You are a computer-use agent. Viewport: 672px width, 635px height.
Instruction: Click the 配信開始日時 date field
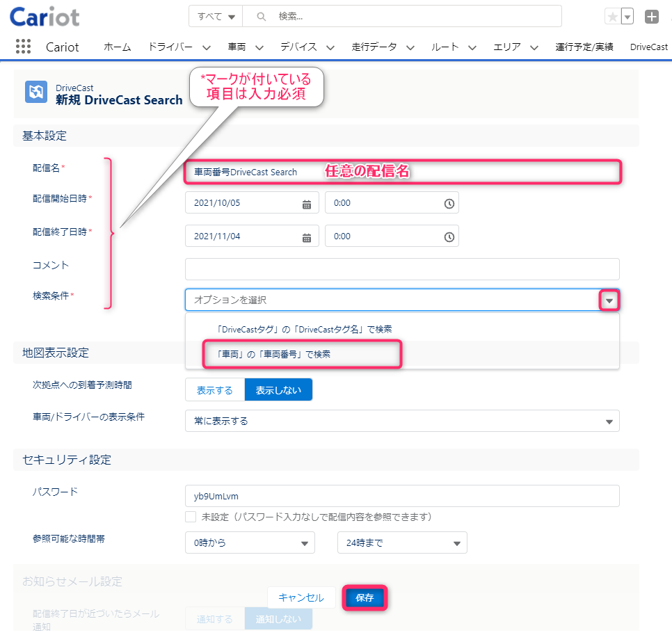[x=252, y=202]
